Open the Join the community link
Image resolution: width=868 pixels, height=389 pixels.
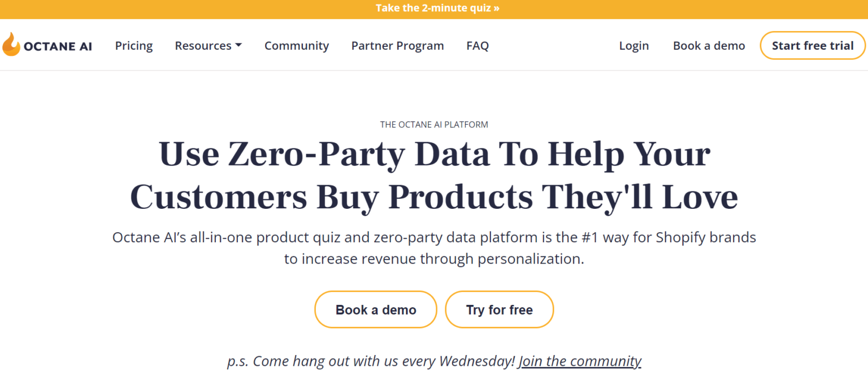[x=580, y=361]
